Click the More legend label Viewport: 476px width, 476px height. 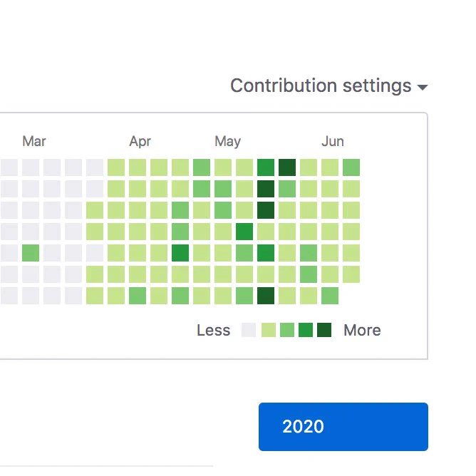pyautogui.click(x=362, y=331)
